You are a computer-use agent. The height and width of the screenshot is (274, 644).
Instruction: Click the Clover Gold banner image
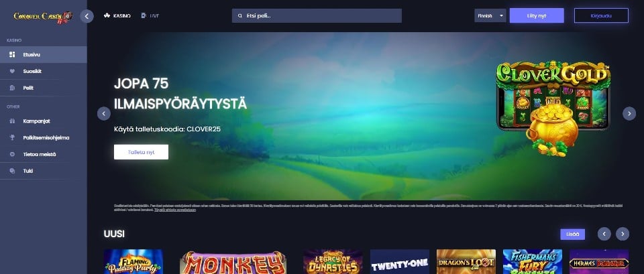(553, 109)
